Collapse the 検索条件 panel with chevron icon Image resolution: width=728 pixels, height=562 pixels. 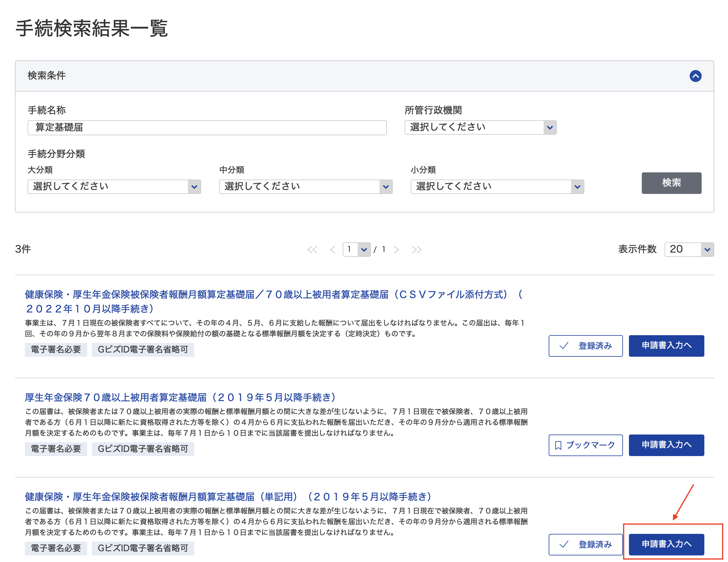(695, 76)
